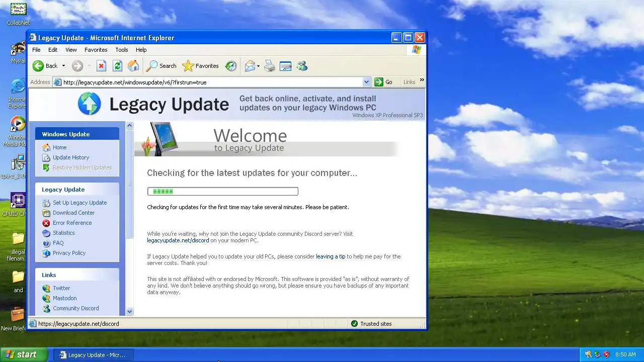Open Set Up Legacy Update link

[x=79, y=203]
